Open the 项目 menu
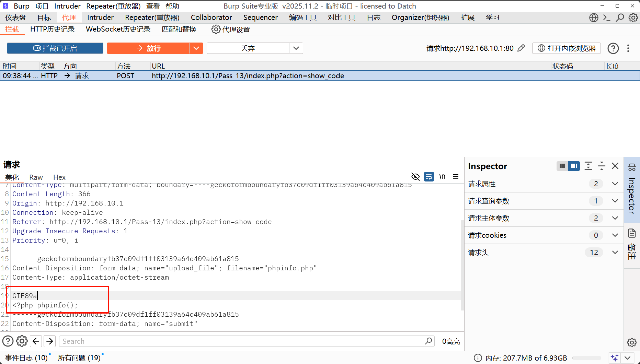The width and height of the screenshot is (640, 364). click(x=42, y=6)
